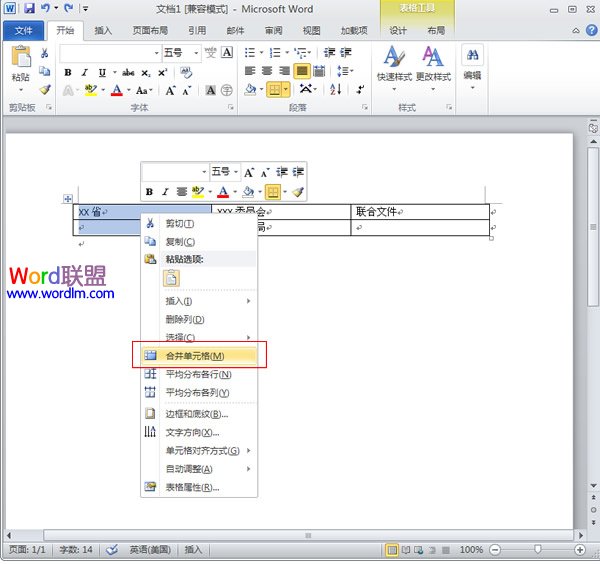Click the Change Styles icon

(433, 57)
